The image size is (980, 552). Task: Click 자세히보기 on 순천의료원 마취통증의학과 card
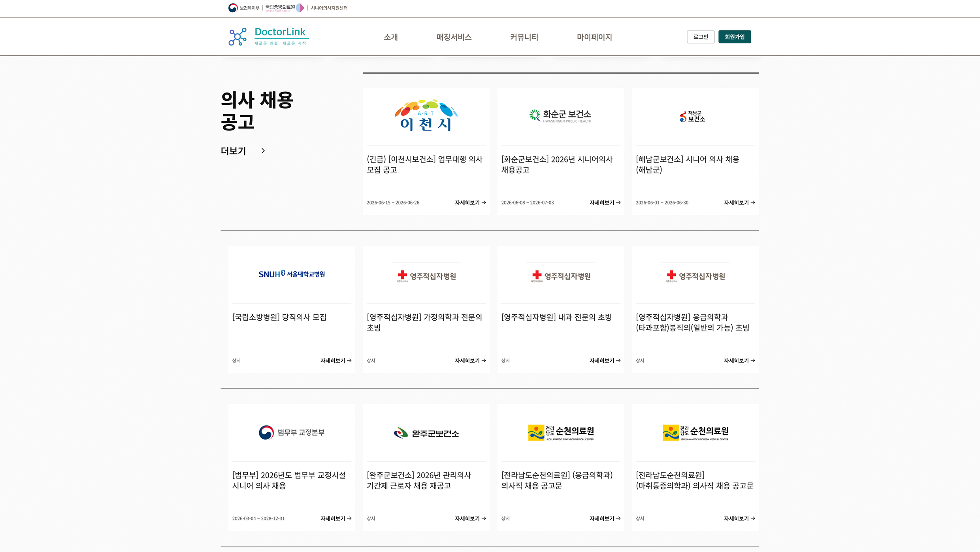(x=739, y=518)
